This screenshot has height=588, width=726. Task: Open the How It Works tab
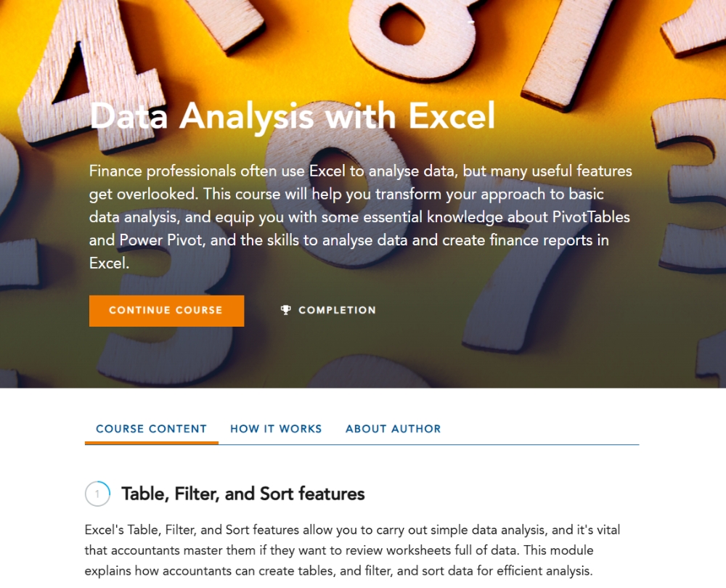276,429
